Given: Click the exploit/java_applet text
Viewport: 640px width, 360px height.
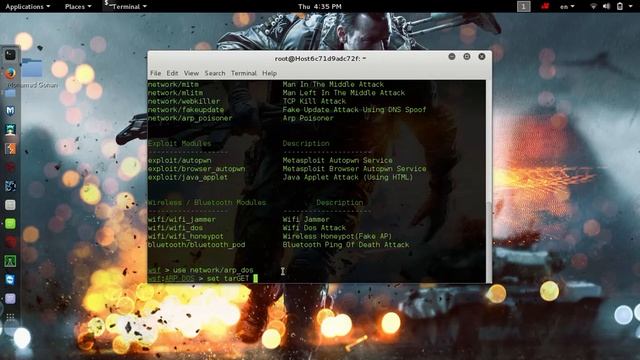Looking at the screenshot, I should [x=188, y=178].
